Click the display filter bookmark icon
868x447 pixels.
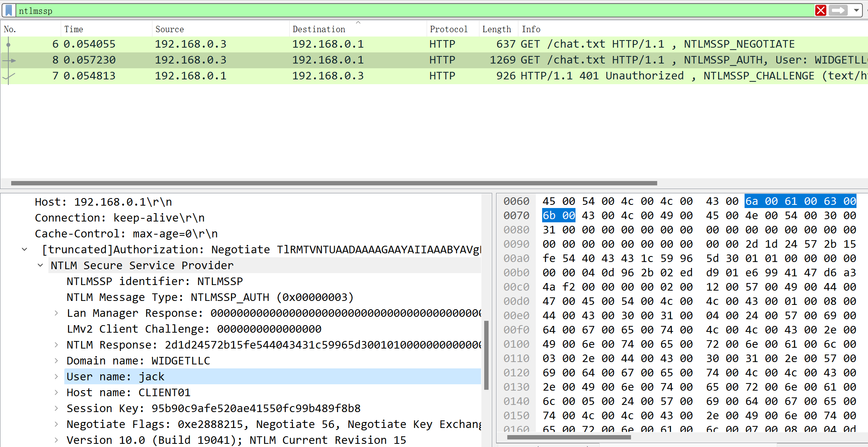[x=9, y=10]
